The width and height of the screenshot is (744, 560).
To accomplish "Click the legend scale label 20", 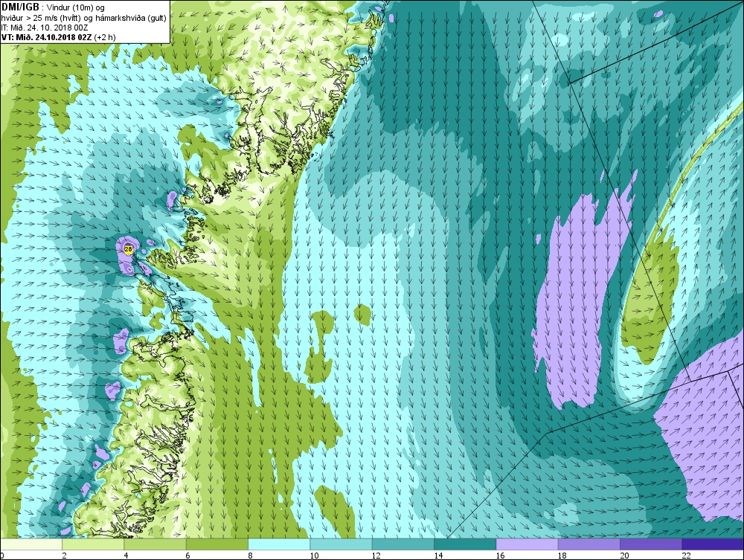I will [624, 556].
